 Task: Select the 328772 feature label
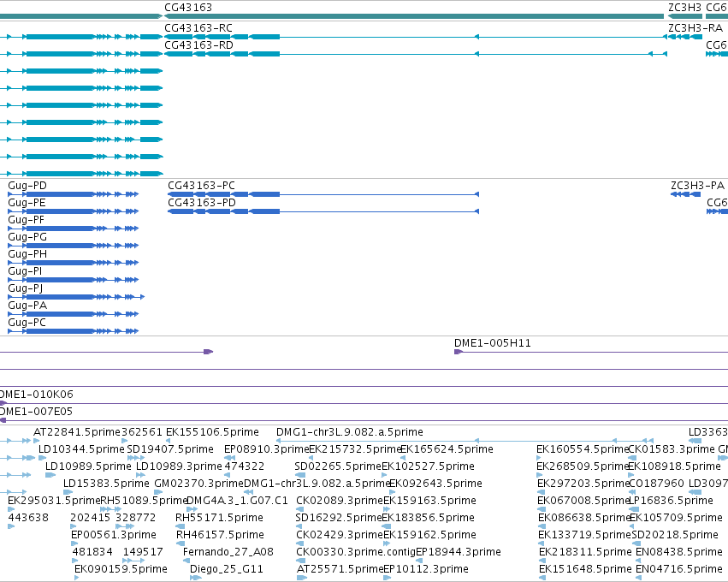(x=135, y=518)
